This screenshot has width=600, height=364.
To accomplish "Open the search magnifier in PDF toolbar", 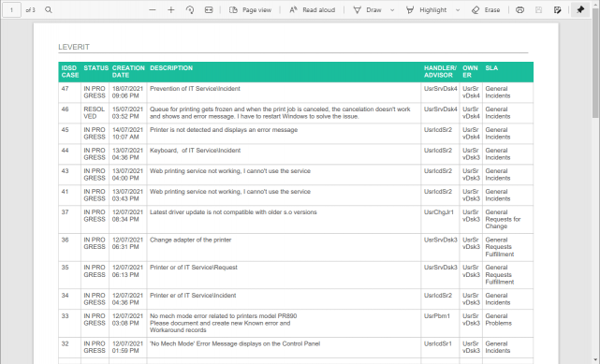I will click(x=49, y=10).
